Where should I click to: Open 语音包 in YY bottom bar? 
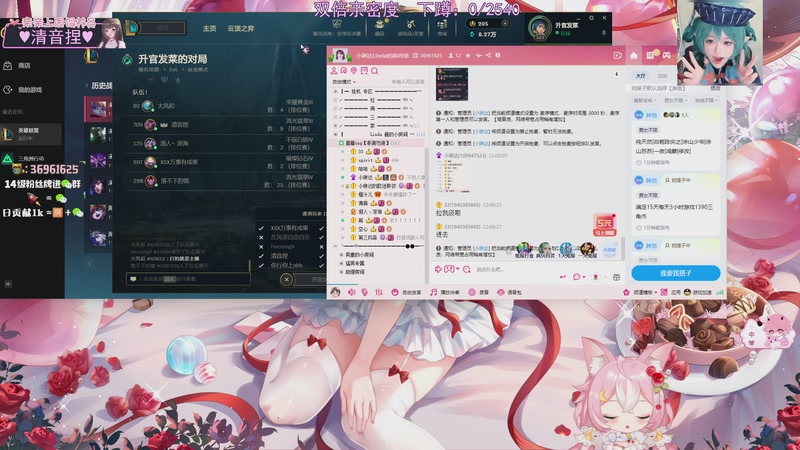point(509,292)
